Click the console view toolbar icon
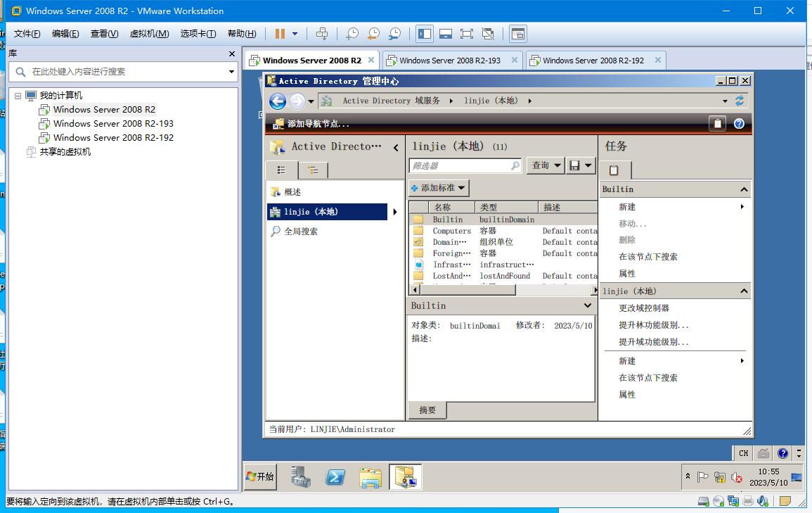The width and height of the screenshot is (812, 513). (518, 34)
